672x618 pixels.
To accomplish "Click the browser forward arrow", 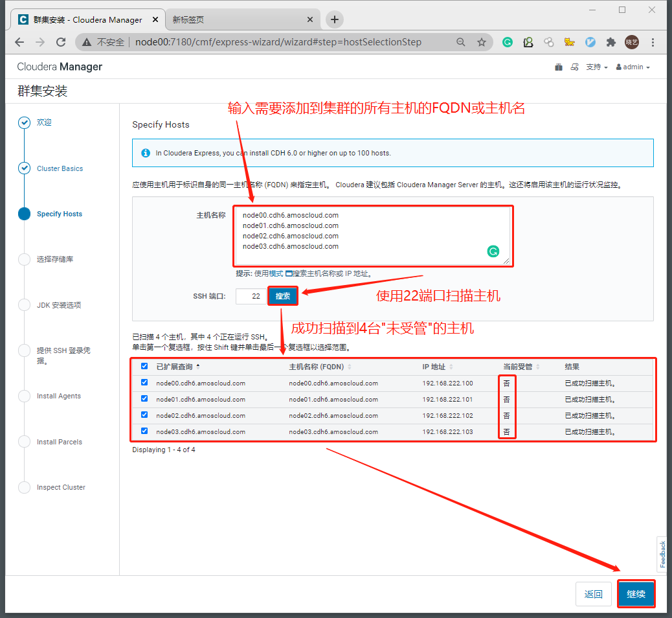I will click(40, 42).
